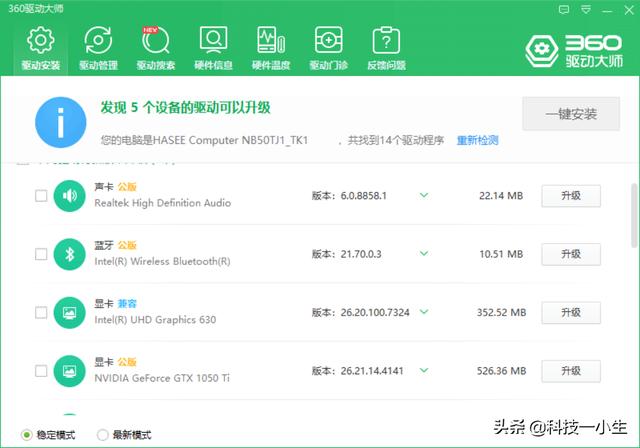Check the Intel UHD Graphics 630 checkbox
Viewport: 640px width, 448px height.
tap(41, 313)
